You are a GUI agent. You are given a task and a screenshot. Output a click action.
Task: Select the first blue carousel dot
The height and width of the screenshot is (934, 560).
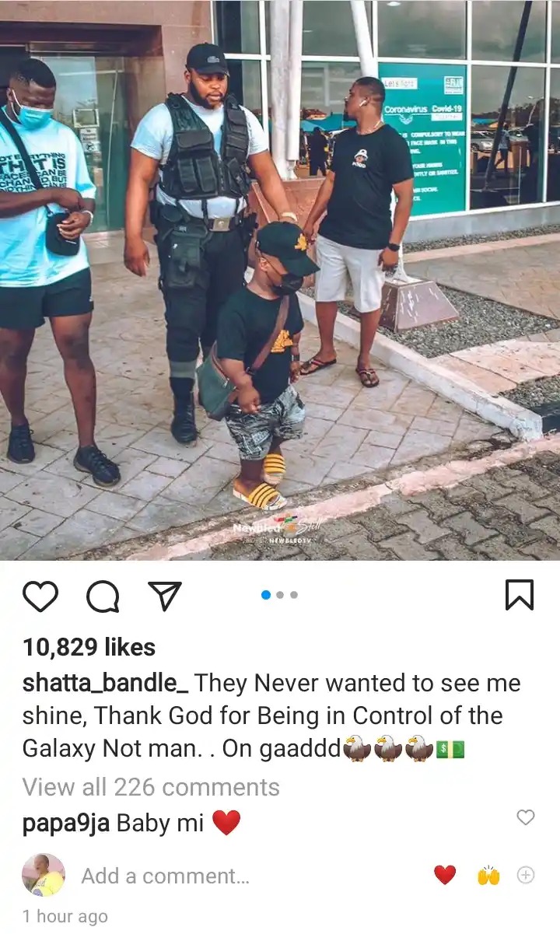click(266, 595)
